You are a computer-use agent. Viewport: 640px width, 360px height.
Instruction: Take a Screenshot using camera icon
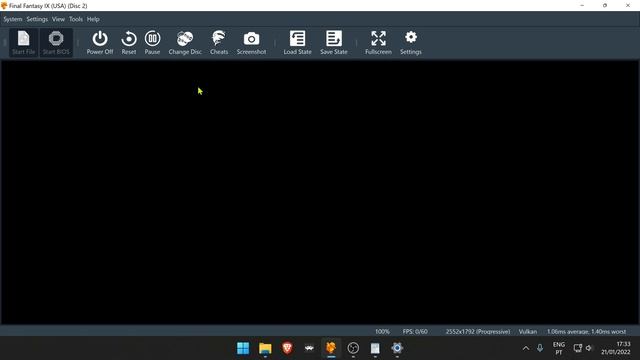[x=251, y=42]
